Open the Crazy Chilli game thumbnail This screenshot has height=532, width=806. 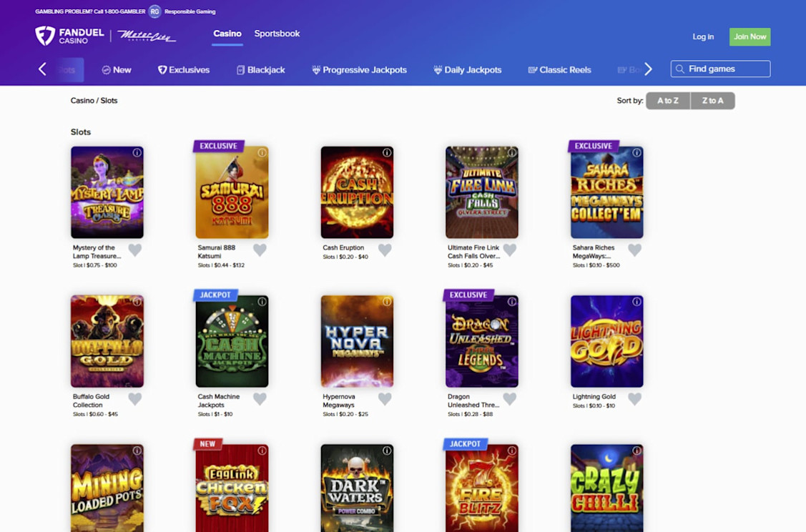pos(607,488)
